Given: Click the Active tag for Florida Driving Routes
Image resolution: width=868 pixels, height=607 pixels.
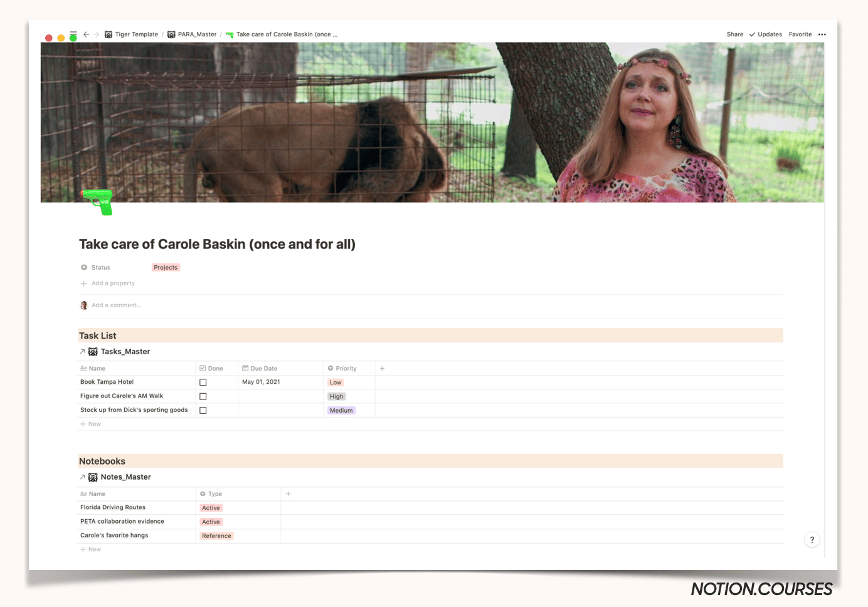Looking at the screenshot, I should coord(211,508).
